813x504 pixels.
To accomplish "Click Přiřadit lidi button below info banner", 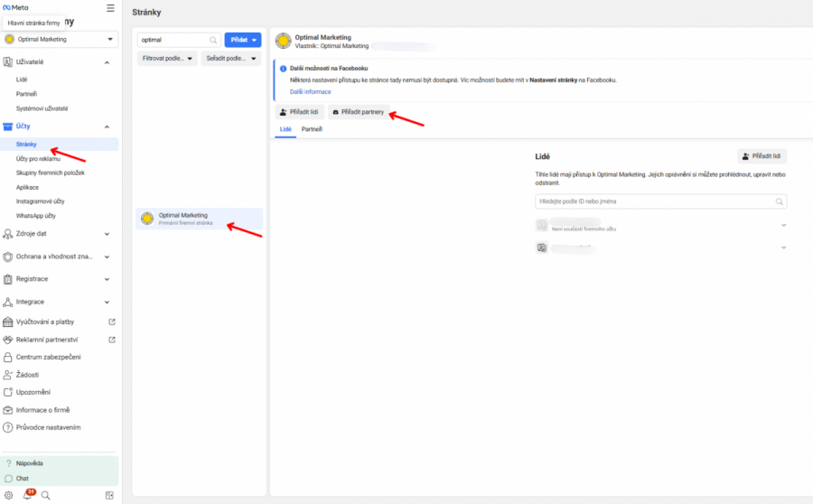I will tap(299, 112).
